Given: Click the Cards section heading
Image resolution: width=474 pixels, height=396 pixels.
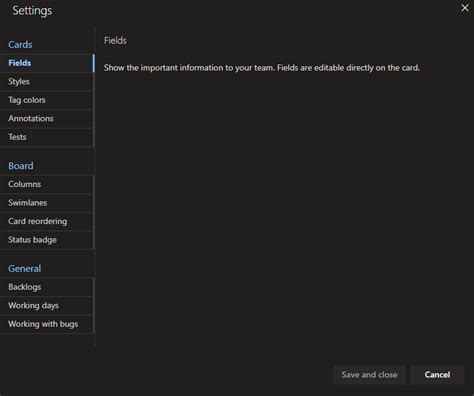Looking at the screenshot, I should tap(20, 45).
